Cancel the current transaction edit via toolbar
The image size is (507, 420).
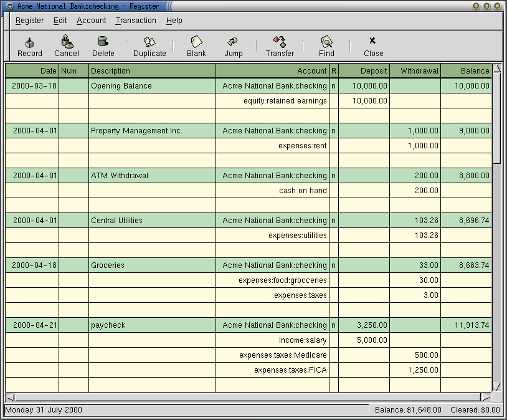point(67,47)
